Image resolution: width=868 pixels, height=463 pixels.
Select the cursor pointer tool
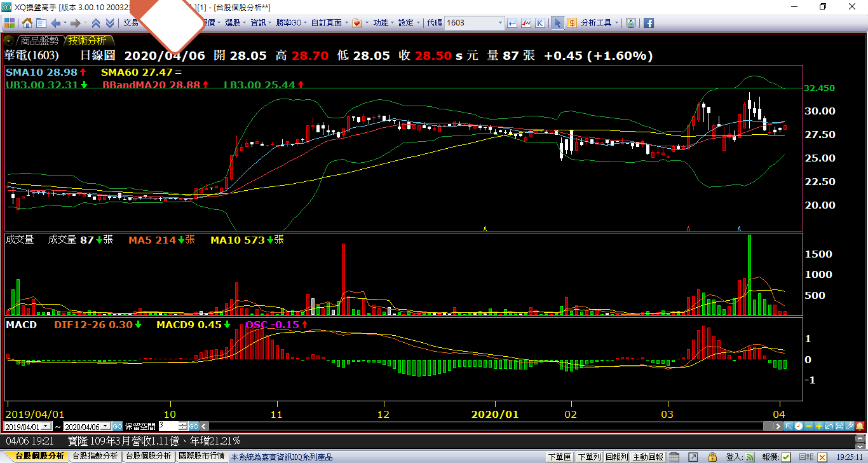(557, 23)
